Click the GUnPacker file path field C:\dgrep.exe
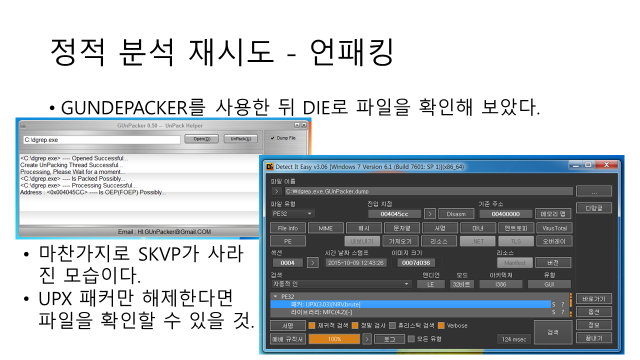This screenshot has height=360, width=640. (x=102, y=140)
